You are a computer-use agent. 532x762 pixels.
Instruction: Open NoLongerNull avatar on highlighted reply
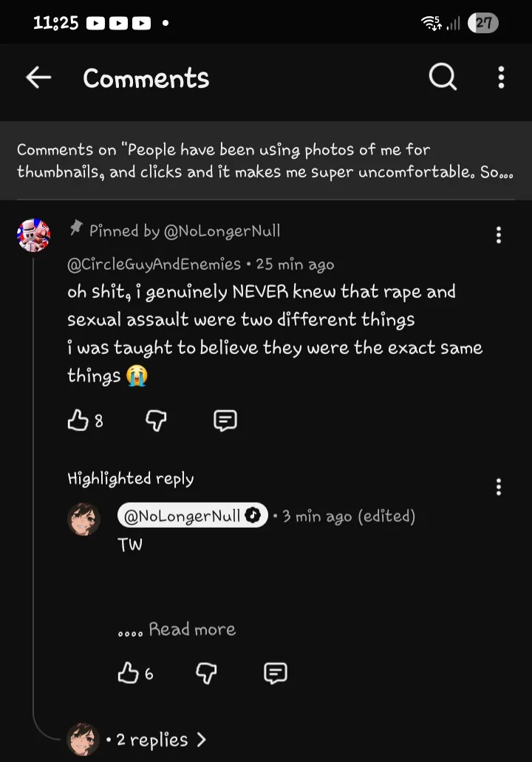tap(83, 519)
